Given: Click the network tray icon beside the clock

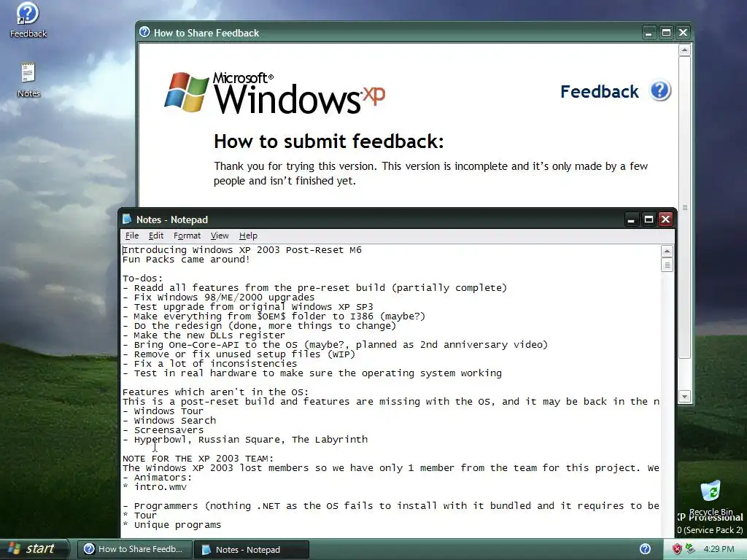Looking at the screenshot, I should pyautogui.click(x=689, y=549).
